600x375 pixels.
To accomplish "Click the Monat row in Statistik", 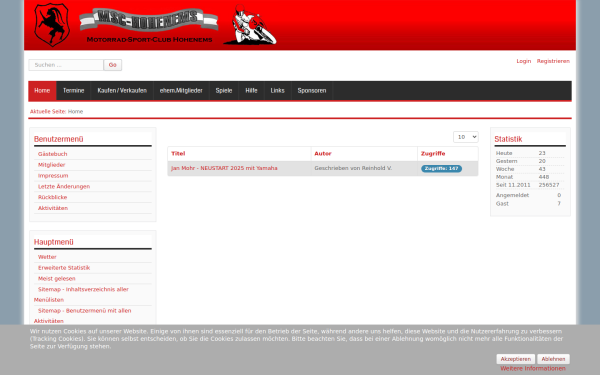I will pos(530,177).
